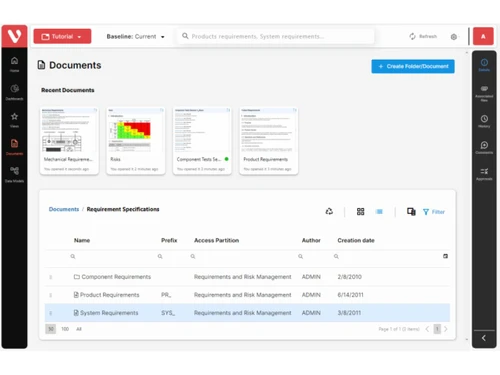Viewport: 500px width, 375px height.
Task: Click the 2/8/2010 creation date cell
Action: [349, 277]
